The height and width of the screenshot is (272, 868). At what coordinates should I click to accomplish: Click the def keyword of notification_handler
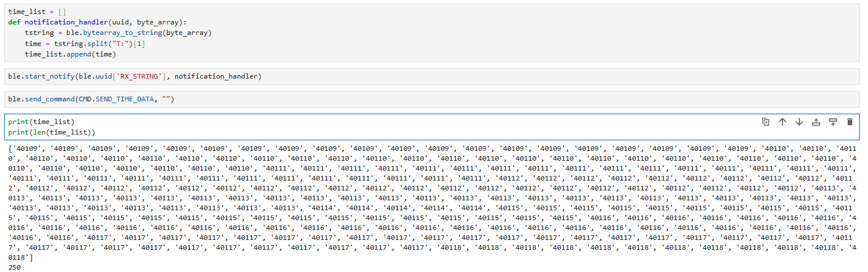(14, 22)
